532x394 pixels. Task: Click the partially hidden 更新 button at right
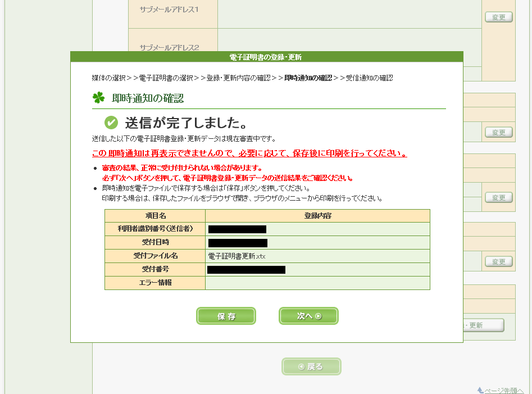pos(483,325)
